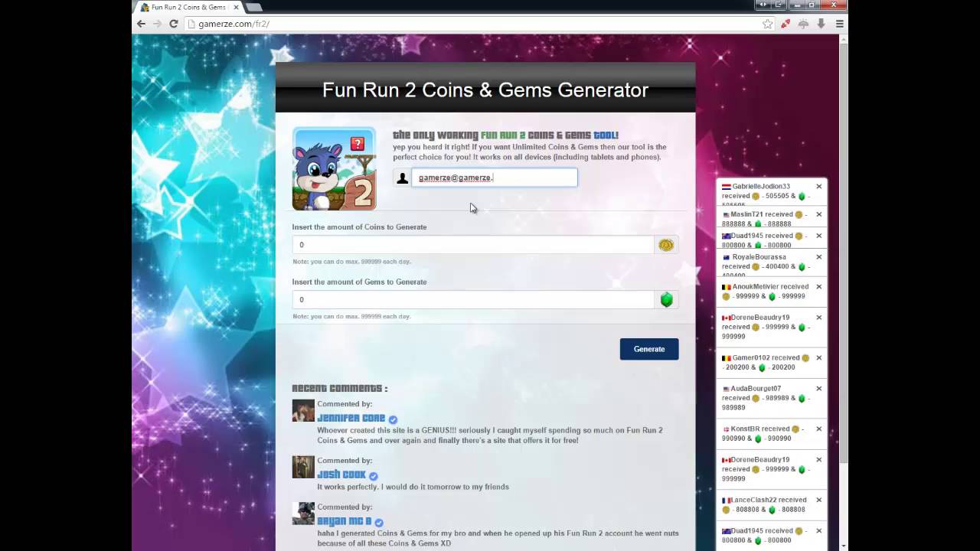Close the AnoukMetivier notification

pyautogui.click(x=818, y=287)
